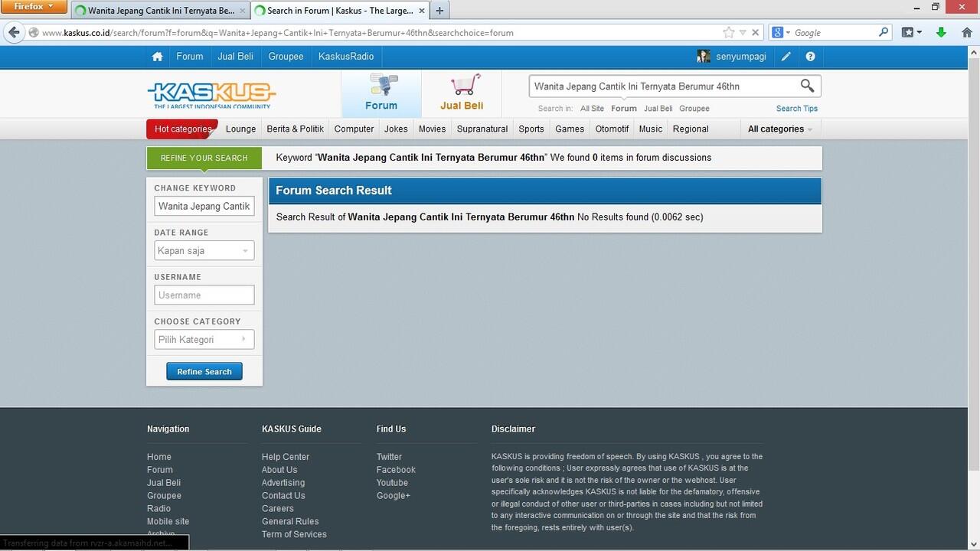The image size is (980, 551).
Task: Click the pencil compose icon in top bar
Action: pos(786,57)
